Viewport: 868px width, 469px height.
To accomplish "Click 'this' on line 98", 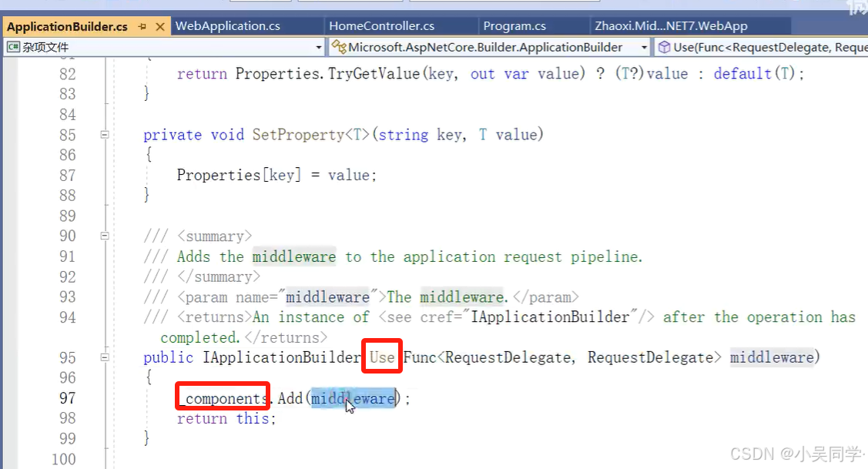I will click(x=253, y=418).
